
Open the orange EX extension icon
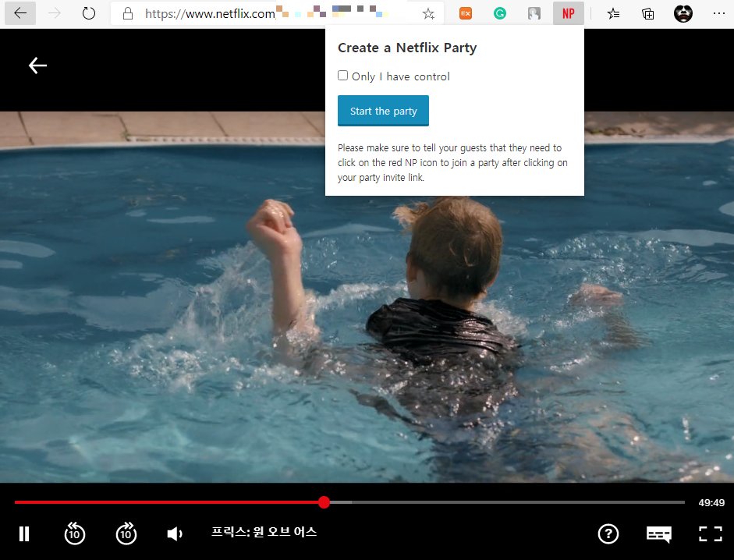point(466,13)
